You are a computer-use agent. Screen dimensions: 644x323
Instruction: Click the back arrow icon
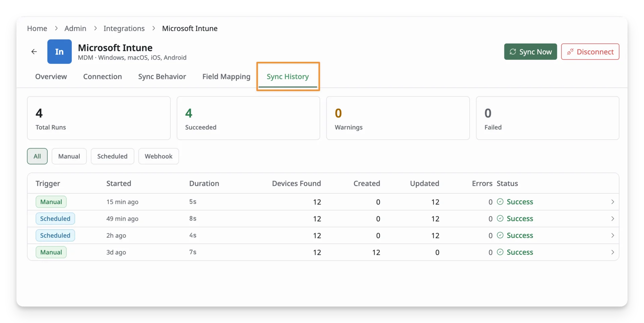tap(34, 52)
